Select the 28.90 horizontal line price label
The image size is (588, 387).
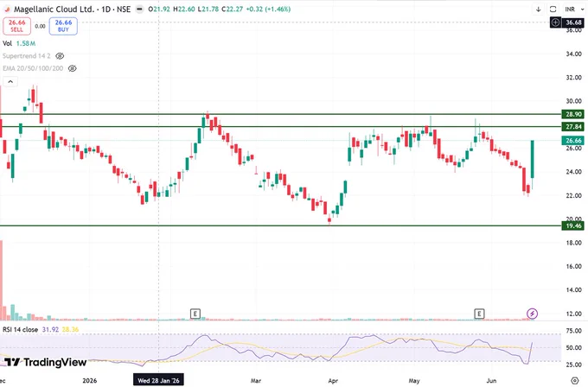click(x=572, y=114)
